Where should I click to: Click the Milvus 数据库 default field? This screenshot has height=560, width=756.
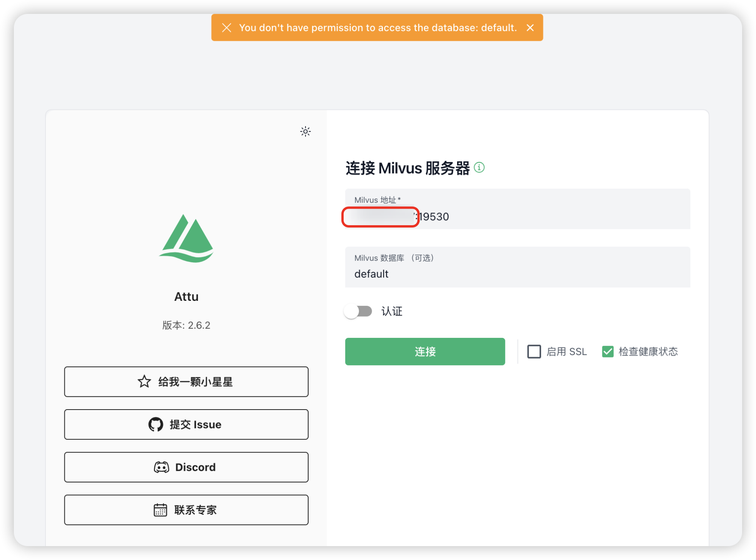point(517,274)
